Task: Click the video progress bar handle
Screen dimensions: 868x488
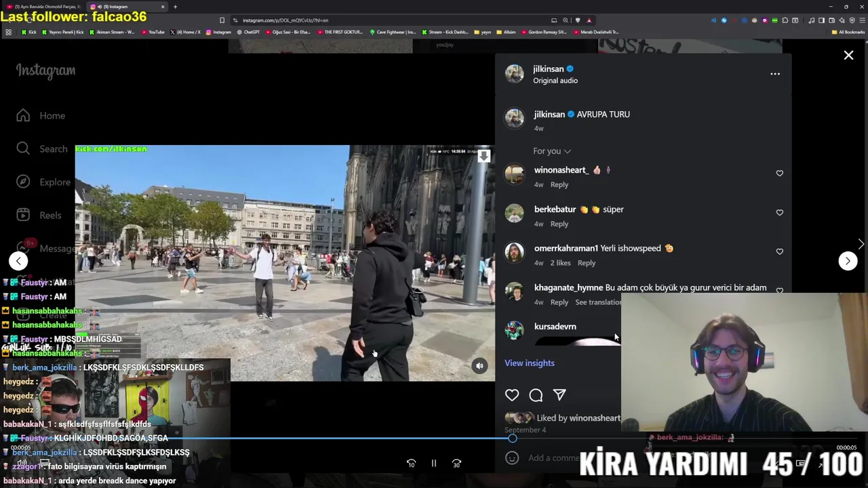Action: 513,439
